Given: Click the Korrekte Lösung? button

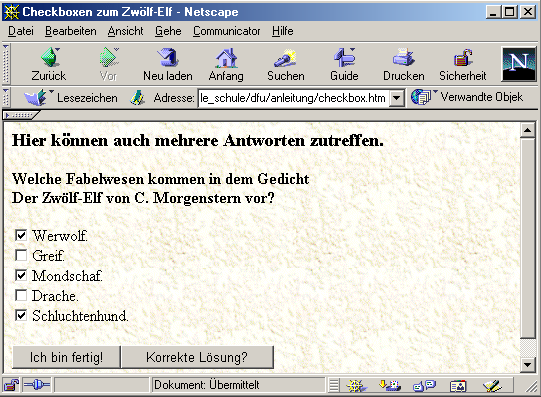Looking at the screenshot, I should pyautogui.click(x=197, y=357).
